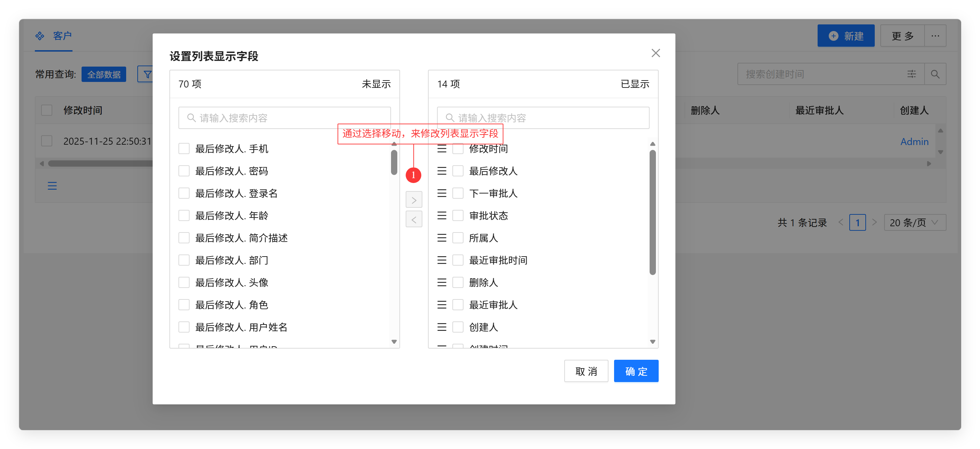Click the move-right arrow transfer button

pyautogui.click(x=414, y=200)
